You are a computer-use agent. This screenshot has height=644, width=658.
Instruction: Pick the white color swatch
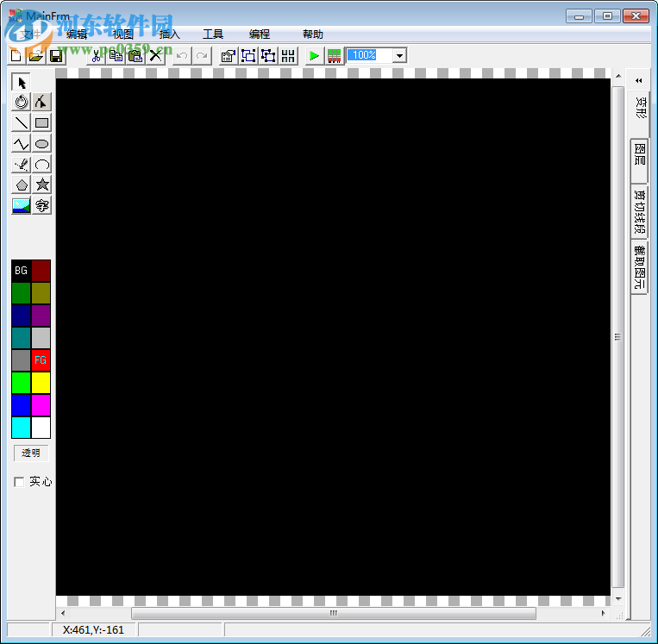41,427
